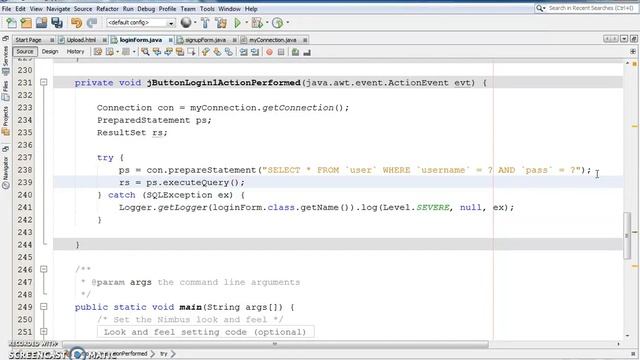This screenshot has width=640, height=360.
Task: Open the Tools menu
Action: [207, 9]
